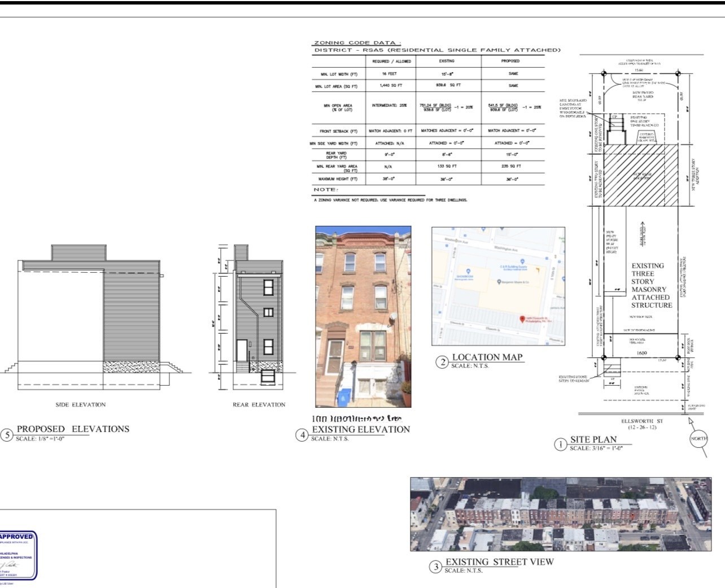Click the APPROVED stamp graphic
The width and height of the screenshot is (725, 588).
pyautogui.click(x=17, y=556)
